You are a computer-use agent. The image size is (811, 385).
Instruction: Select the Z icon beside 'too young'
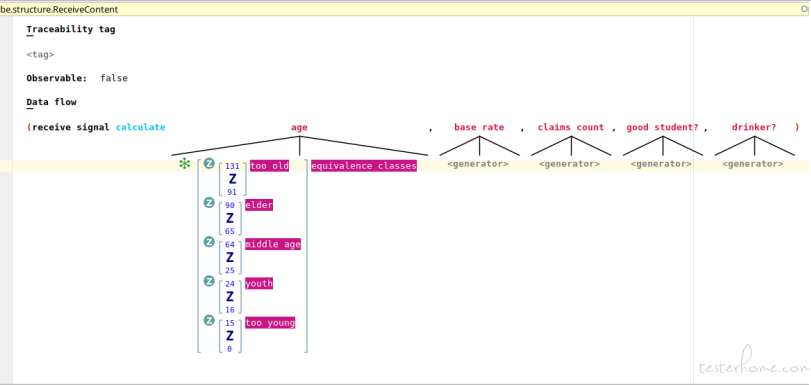coord(209,320)
